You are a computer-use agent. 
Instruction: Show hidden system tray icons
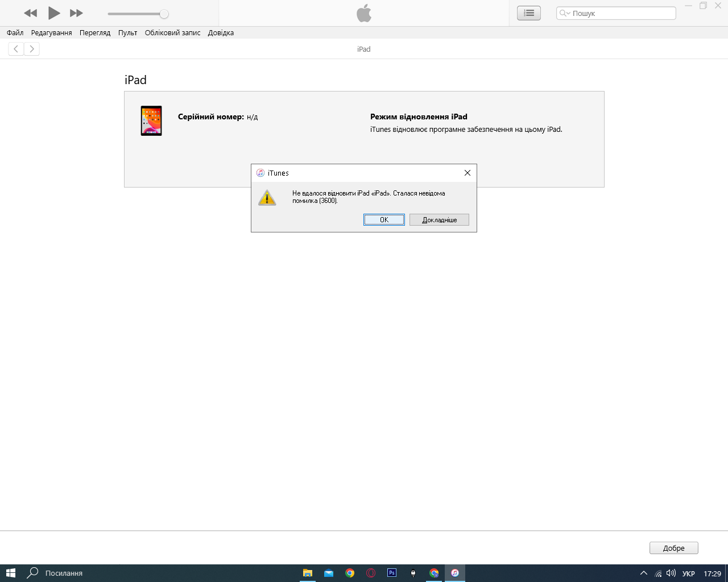click(644, 573)
